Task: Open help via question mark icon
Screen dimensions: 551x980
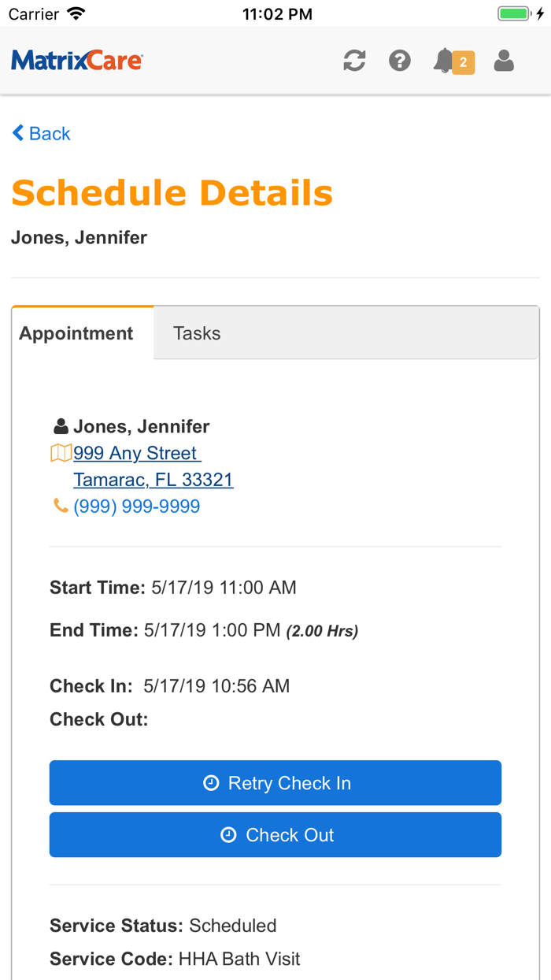Action: (x=400, y=61)
